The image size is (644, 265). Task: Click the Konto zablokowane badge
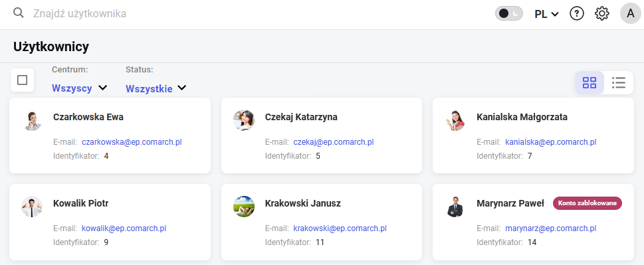click(588, 203)
